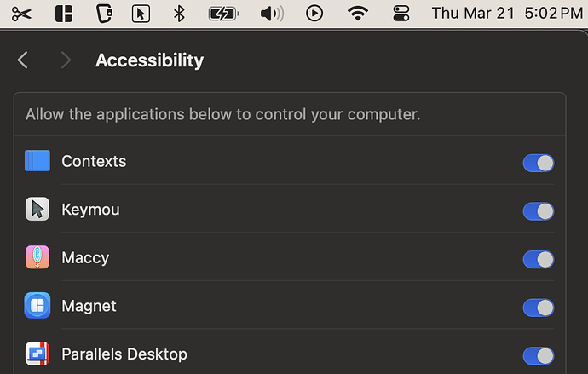Click the Keymou cursor icon in menu bar
This screenshot has width=588, height=374.
(141, 14)
